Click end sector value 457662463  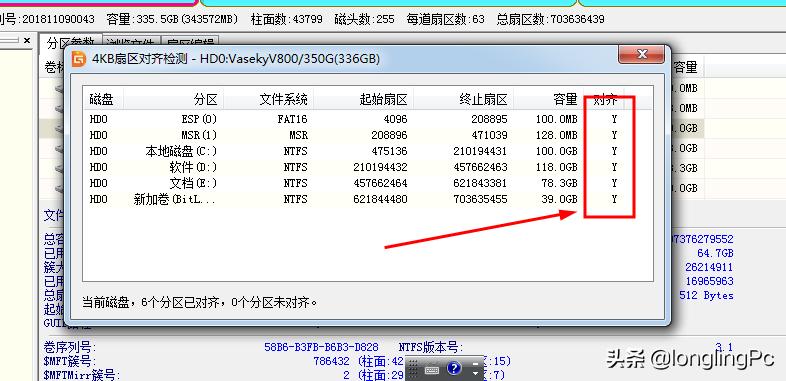tap(480, 167)
